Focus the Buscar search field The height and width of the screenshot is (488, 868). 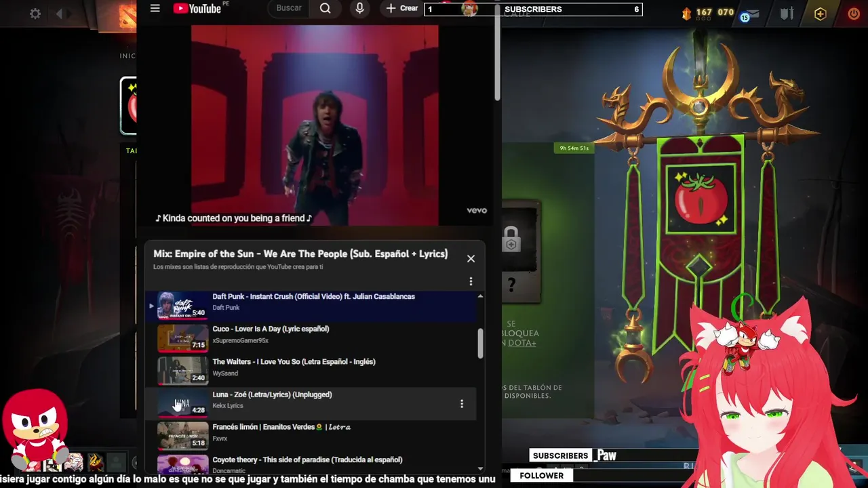[290, 8]
